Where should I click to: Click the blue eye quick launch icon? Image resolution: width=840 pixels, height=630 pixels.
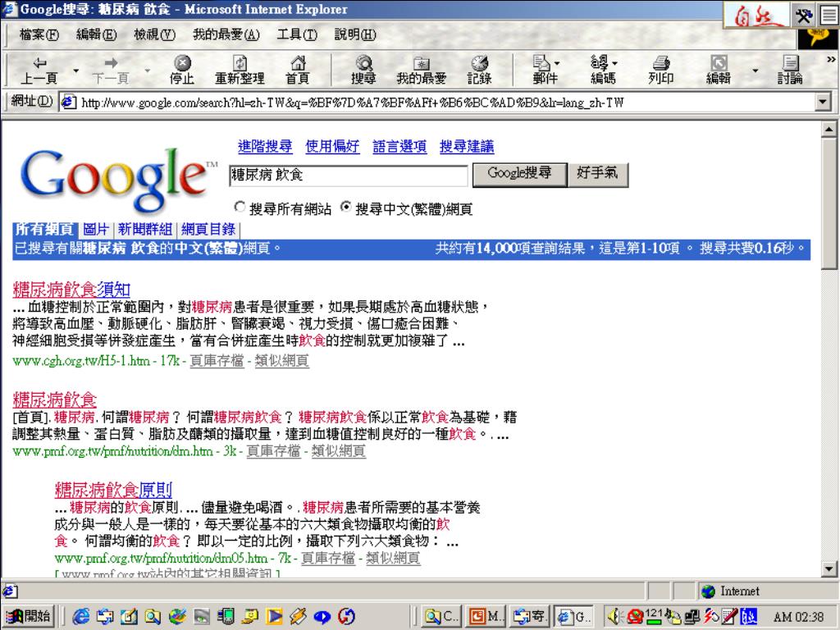(322, 617)
